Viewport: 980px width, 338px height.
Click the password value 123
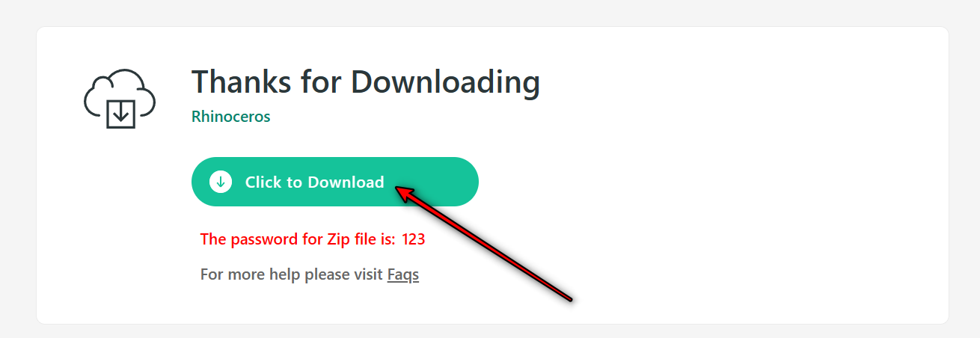pyautogui.click(x=414, y=239)
